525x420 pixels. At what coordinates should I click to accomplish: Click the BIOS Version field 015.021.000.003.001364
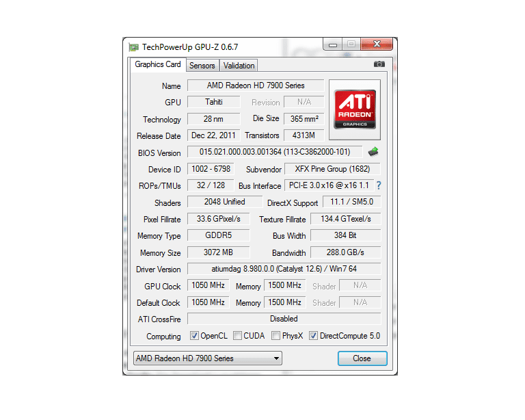pyautogui.click(x=275, y=152)
